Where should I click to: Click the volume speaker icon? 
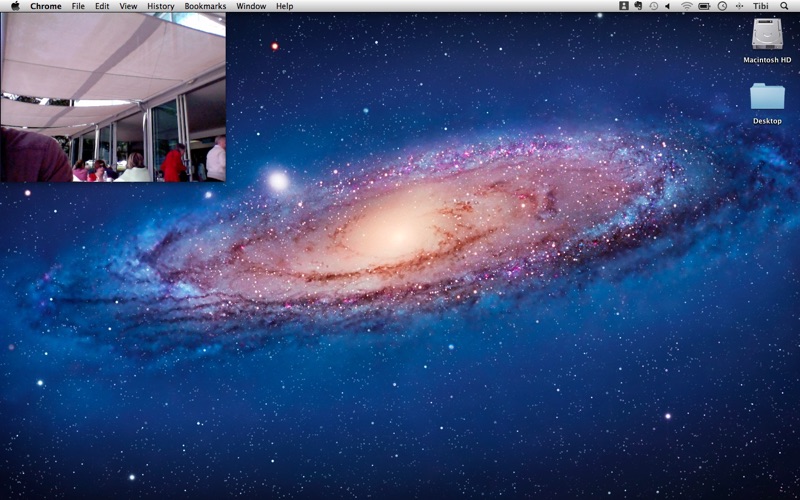(667, 6)
